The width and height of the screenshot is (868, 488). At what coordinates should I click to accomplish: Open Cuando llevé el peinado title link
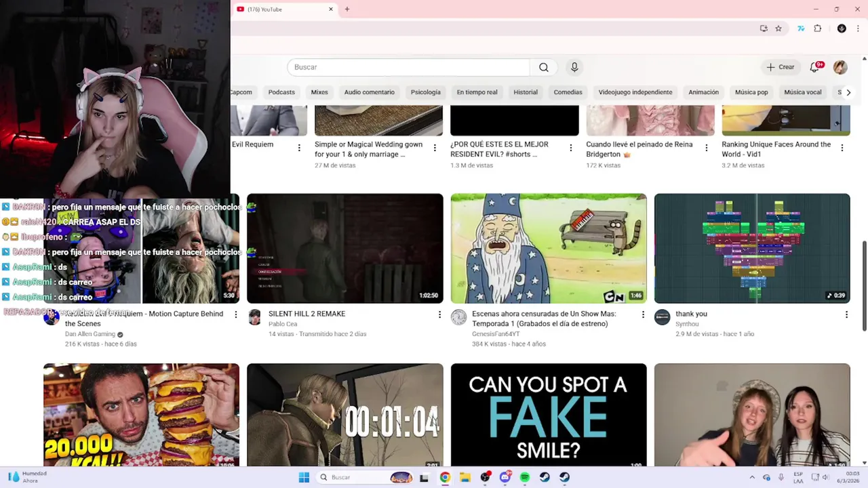[639, 149]
